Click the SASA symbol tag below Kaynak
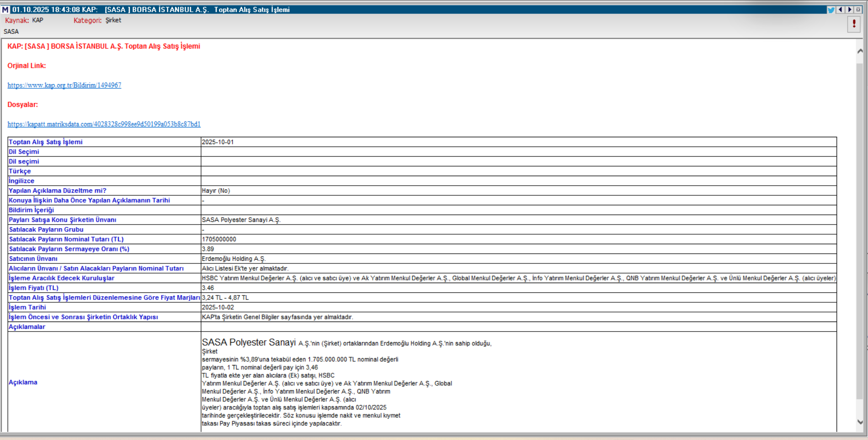Image resolution: width=868 pixels, height=440 pixels. (x=11, y=32)
